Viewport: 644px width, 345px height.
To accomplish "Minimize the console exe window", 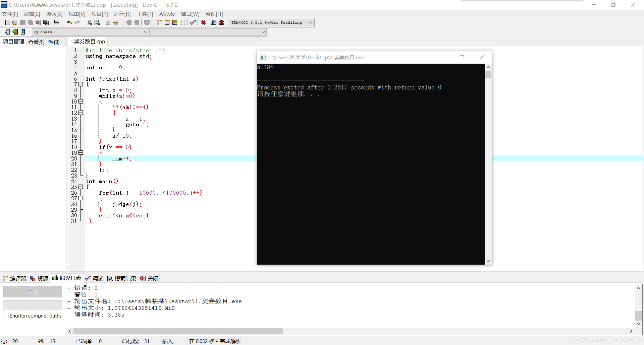I will [442, 57].
